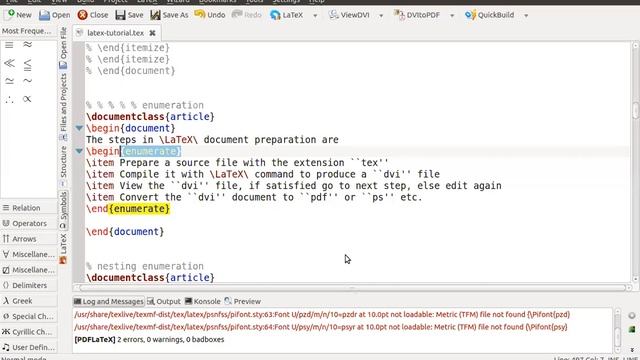Close the latex-tutorial.tex tab
640x360 pixels.
(x=152, y=33)
